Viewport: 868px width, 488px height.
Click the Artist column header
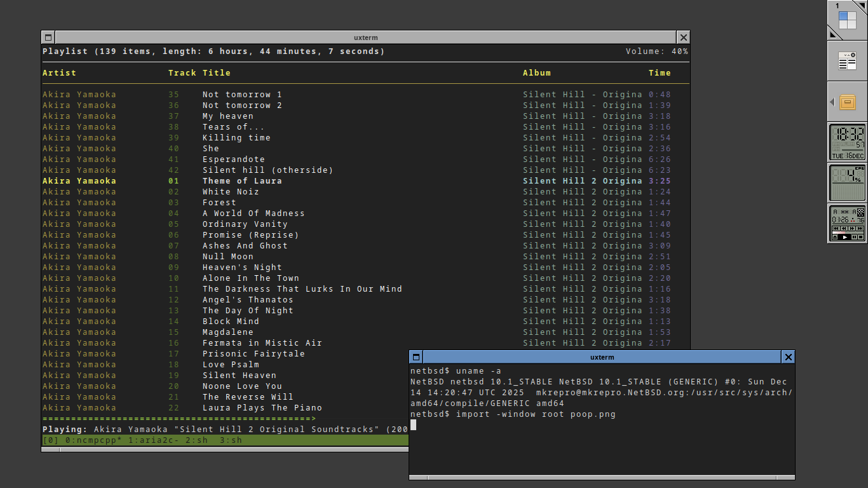59,73
